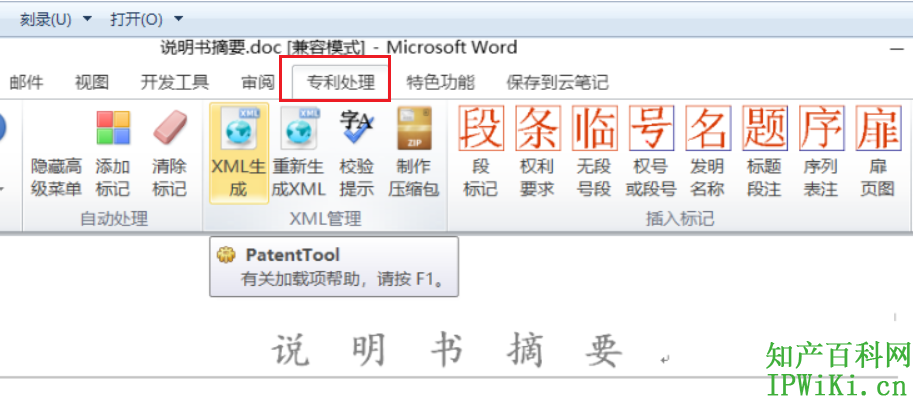Click 隐藏高级菜单 button
Image resolution: width=913 pixels, height=401 pixels.
click(56, 178)
